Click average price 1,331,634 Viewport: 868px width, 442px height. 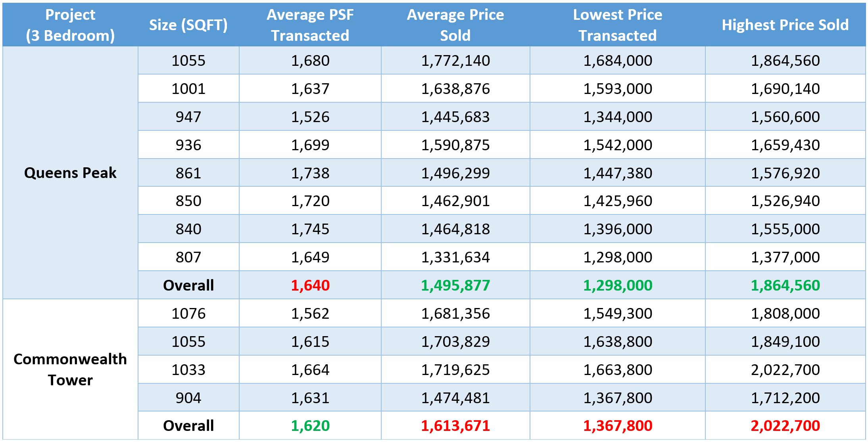pyautogui.click(x=455, y=257)
